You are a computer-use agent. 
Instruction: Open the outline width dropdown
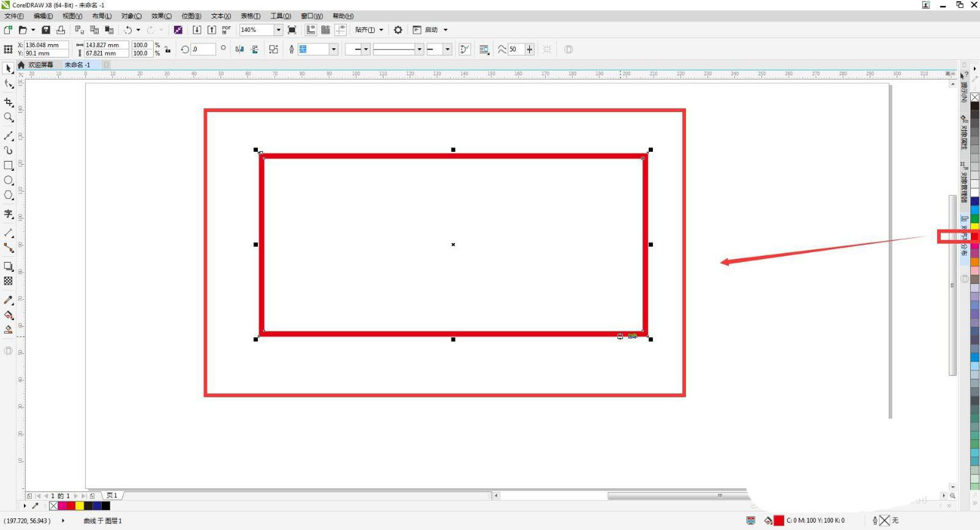[334, 49]
